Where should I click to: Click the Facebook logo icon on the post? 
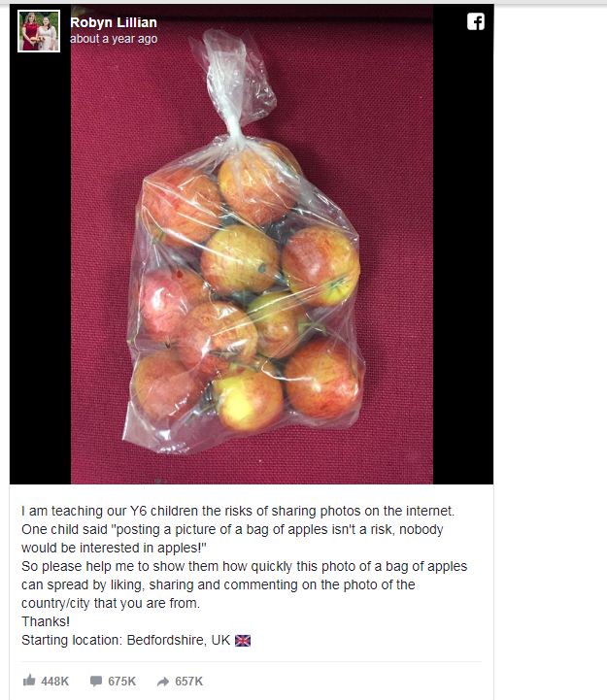(476, 21)
